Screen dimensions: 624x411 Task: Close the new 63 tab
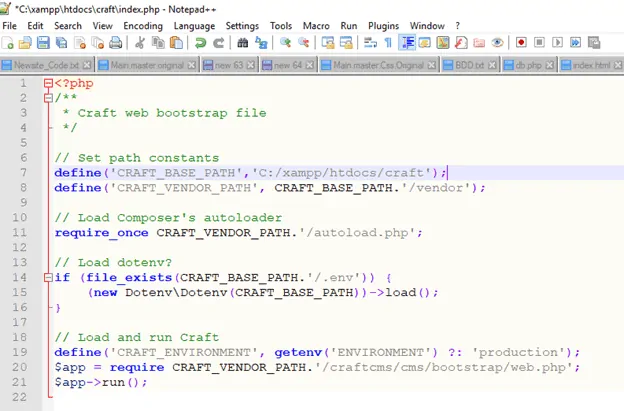(250, 65)
